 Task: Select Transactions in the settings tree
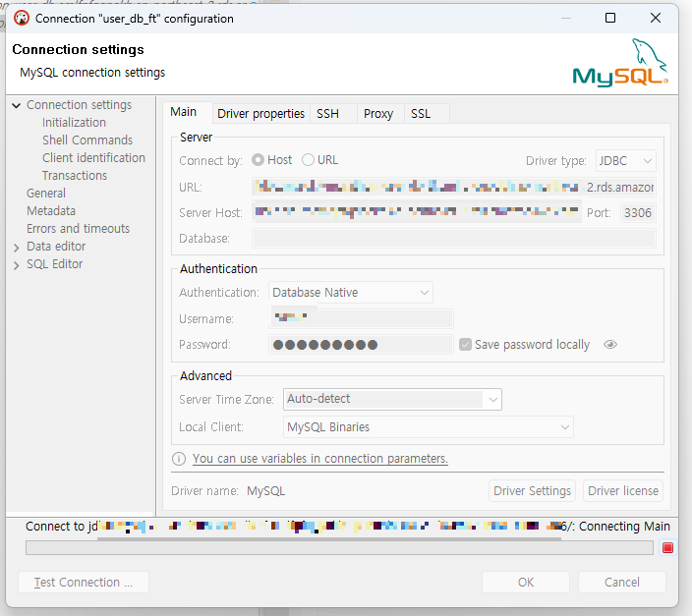(x=75, y=176)
